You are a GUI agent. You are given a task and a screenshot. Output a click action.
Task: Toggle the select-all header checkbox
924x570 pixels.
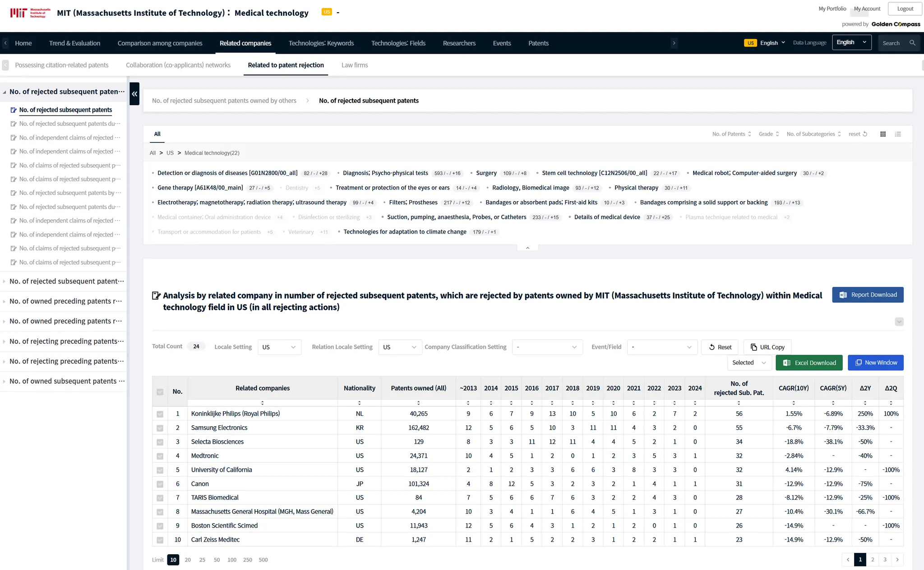[x=160, y=392]
